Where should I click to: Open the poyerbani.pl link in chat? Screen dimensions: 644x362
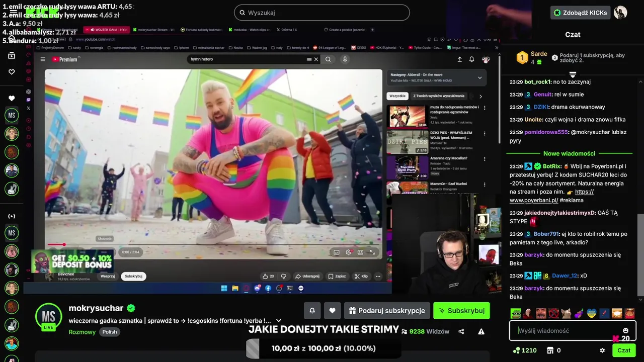point(551,196)
